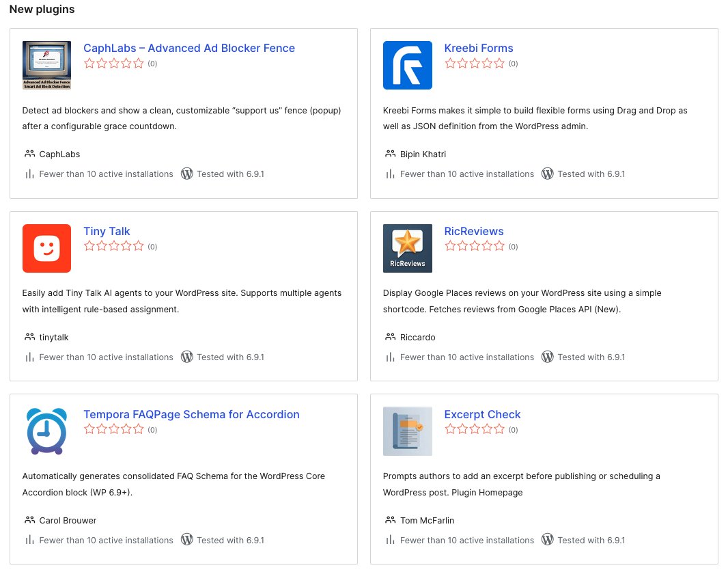
Task: Click the WordPress logo in CaphLabs card
Action: (186, 174)
